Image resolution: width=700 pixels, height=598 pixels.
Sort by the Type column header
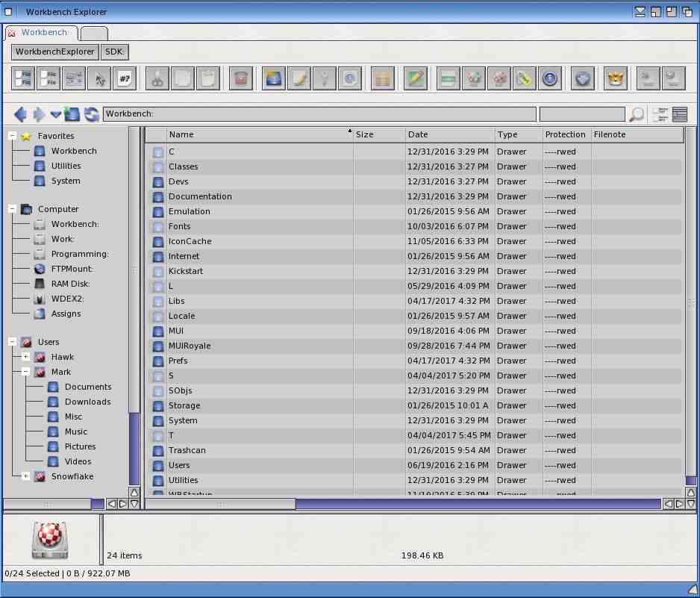point(519,134)
